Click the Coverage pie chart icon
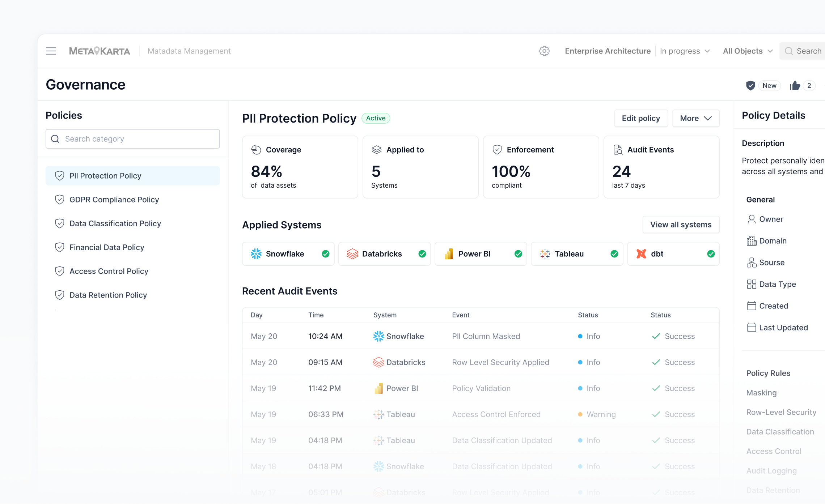Image resolution: width=825 pixels, height=504 pixels. pyautogui.click(x=256, y=150)
